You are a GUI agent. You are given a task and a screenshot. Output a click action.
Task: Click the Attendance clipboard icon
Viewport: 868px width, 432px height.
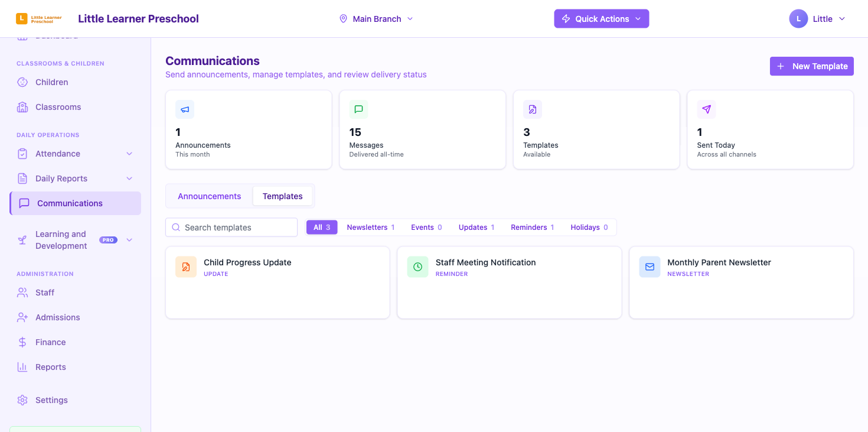22,154
